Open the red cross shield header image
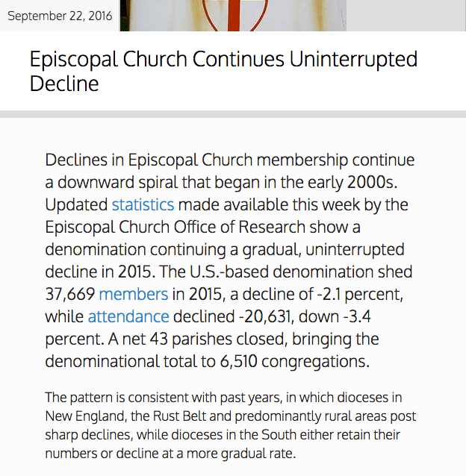466x476 pixels. point(233,15)
